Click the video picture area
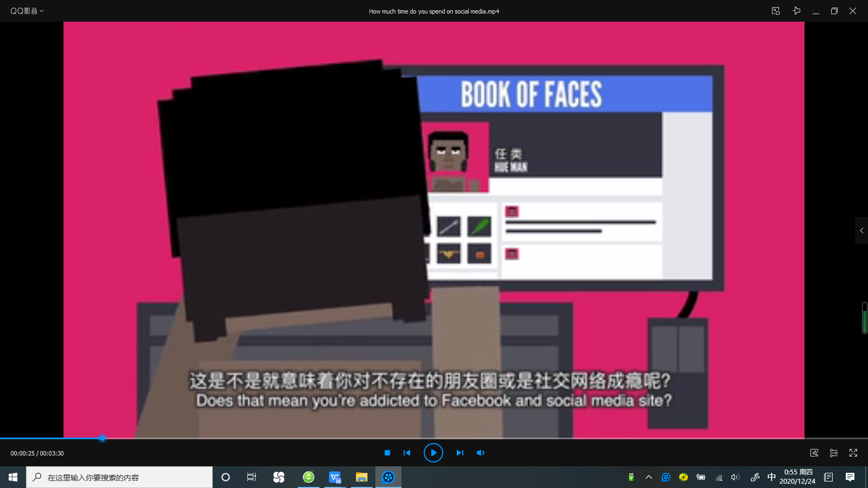 (434, 229)
